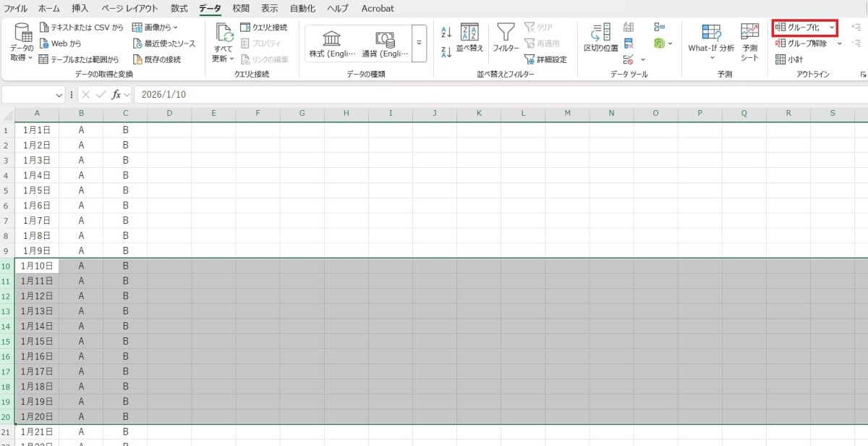Select the 株式 stocks data type
Screen dimensions: 868x446
pos(332,44)
